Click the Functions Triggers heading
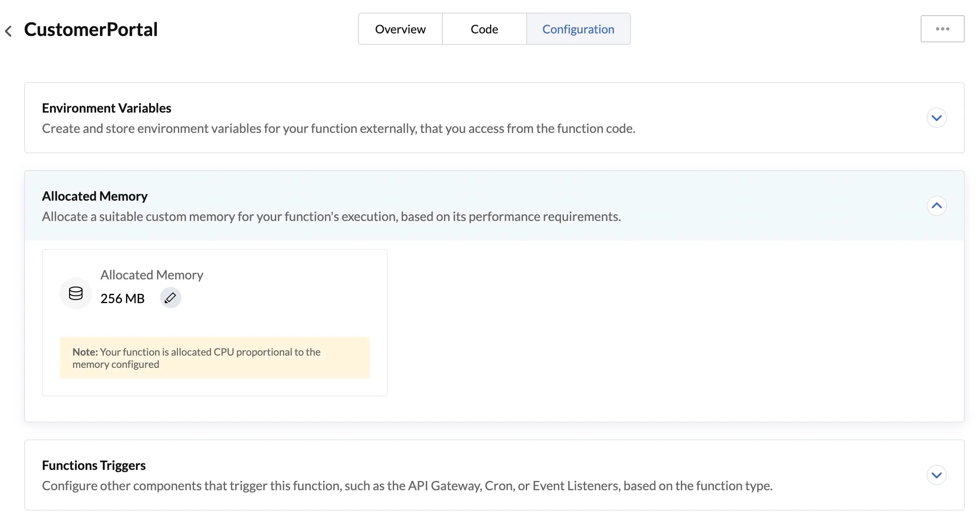The height and width of the screenshot is (519, 980). pyautogui.click(x=94, y=466)
